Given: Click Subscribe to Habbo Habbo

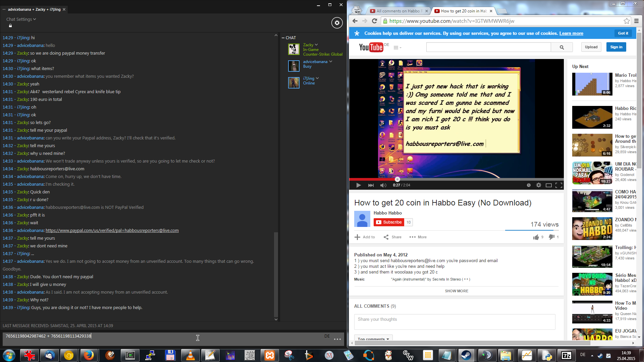Looking at the screenshot, I should pos(389,222).
